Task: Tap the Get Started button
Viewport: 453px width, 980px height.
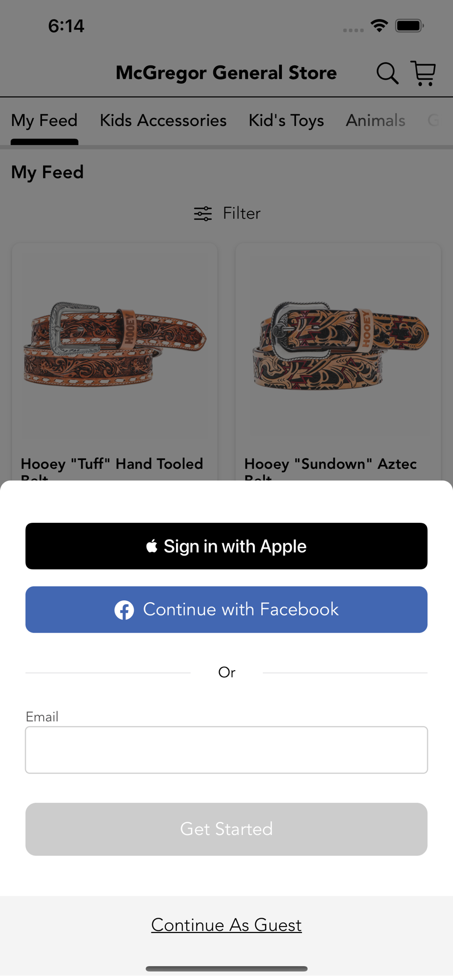Action: [226, 829]
